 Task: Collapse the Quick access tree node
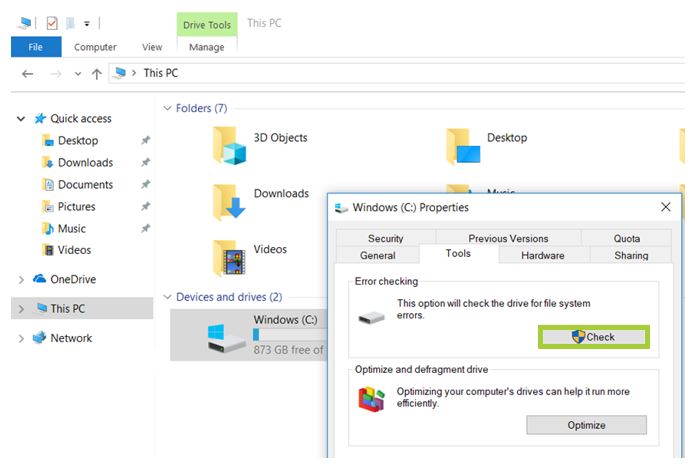pos(21,119)
